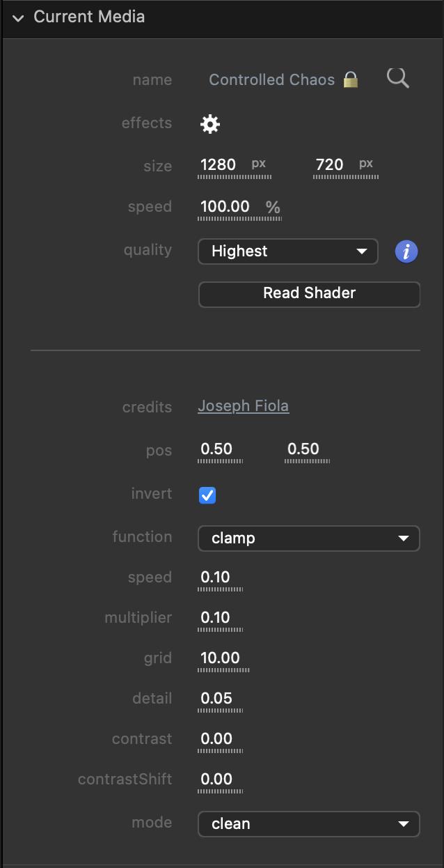Click the lock icon next to Controlled Chaos
The height and width of the screenshot is (868, 444).
[351, 80]
